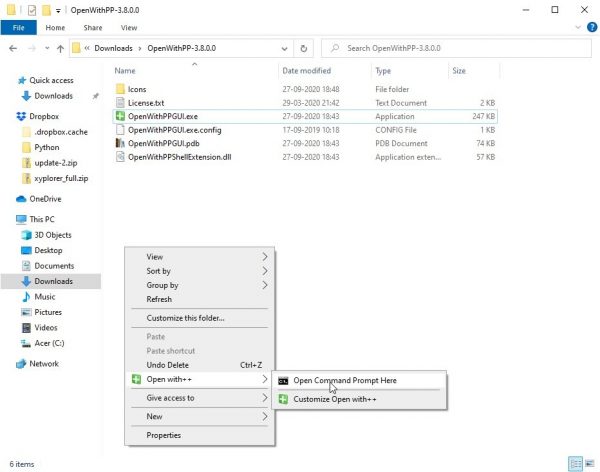This screenshot has height=472, width=600.
Task: Sort by the Type column header
Action: tap(409, 71)
